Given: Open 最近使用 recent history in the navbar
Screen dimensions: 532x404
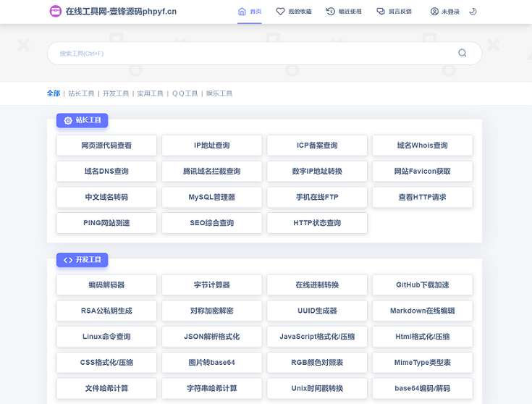Looking at the screenshot, I should click(344, 12).
